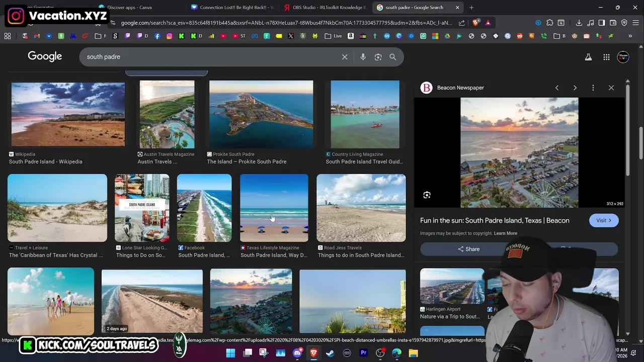Click 'The Island – Prokite South Padre' caption
The width and height of the screenshot is (644, 362).
coord(247,161)
